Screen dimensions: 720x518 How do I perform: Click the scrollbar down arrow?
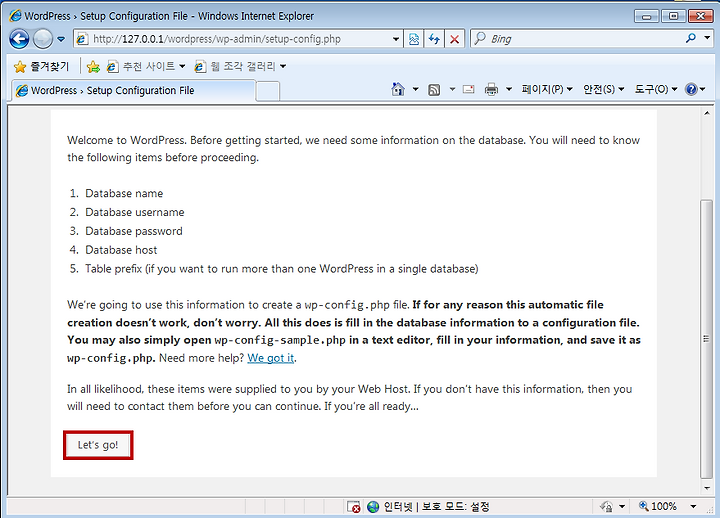click(x=706, y=488)
